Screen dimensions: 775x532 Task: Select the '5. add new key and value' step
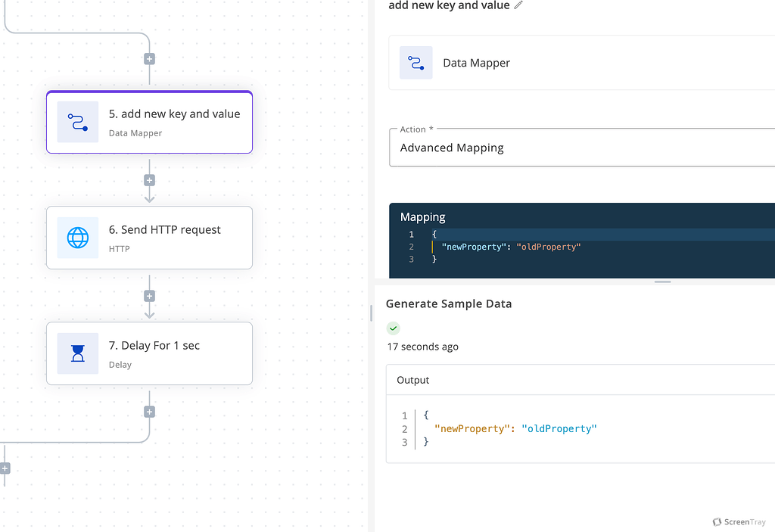point(174,122)
